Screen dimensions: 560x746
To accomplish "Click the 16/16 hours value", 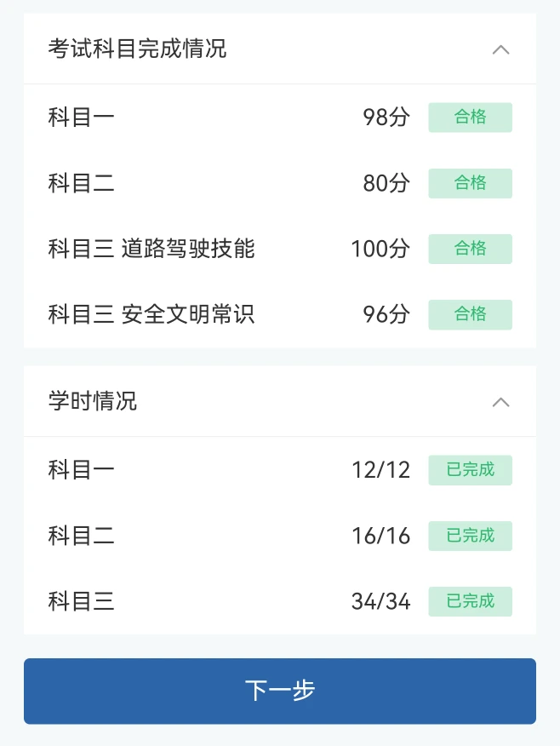I will click(380, 537).
